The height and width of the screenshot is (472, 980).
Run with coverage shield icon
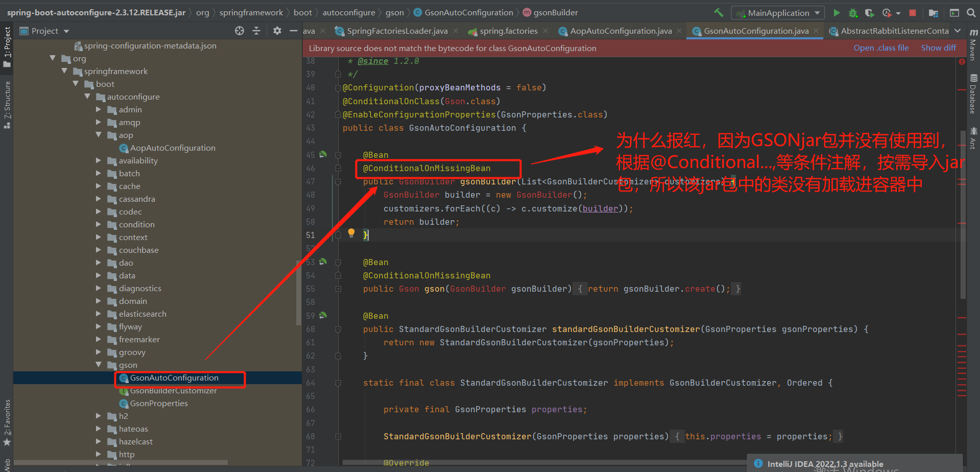click(869, 13)
